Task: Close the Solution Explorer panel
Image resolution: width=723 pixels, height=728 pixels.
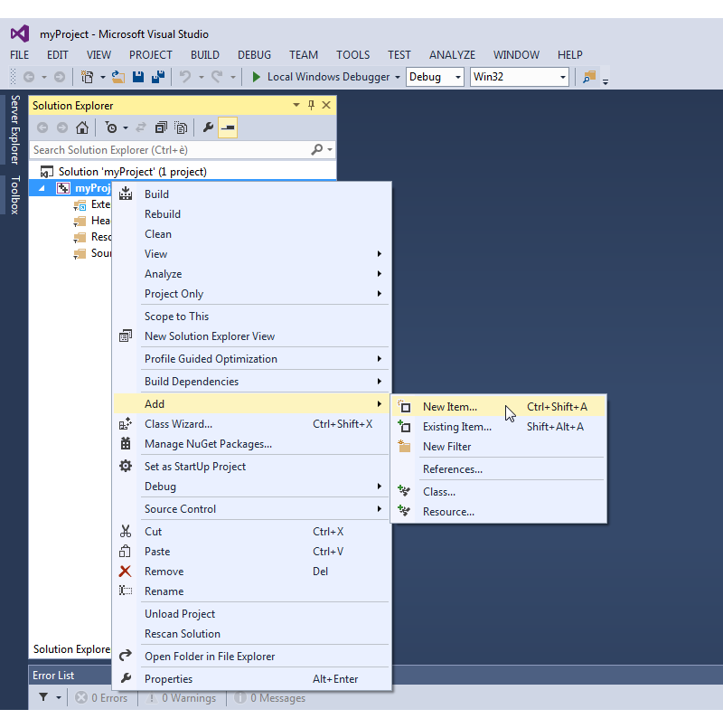Action: pos(326,106)
